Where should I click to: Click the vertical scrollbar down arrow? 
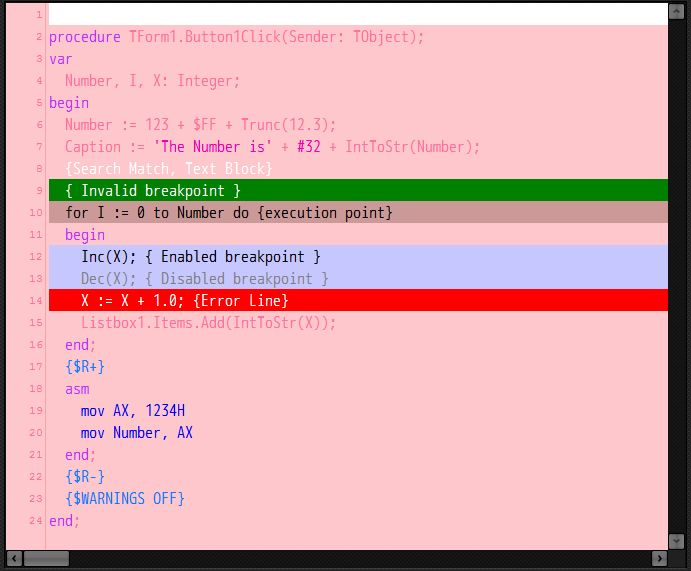pyautogui.click(x=676, y=541)
